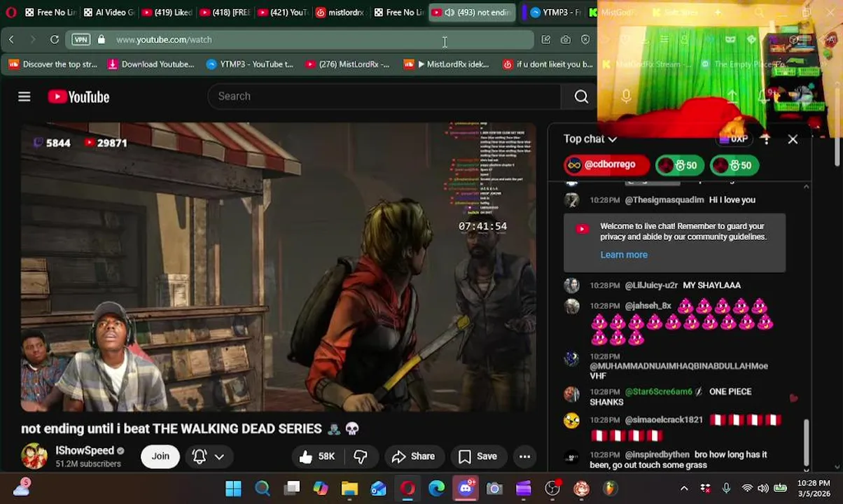843x504 pixels.
Task: Click the live stream video player
Action: pos(278,267)
